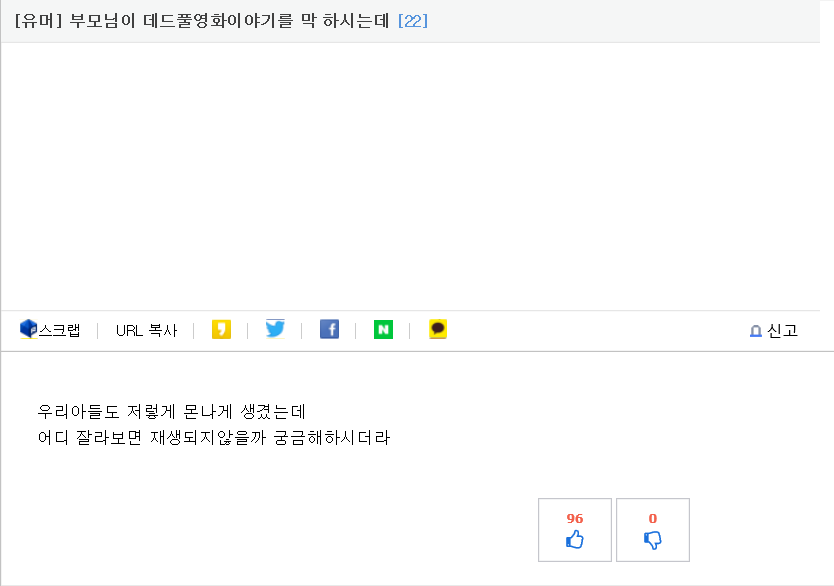Share the post via Naver icon
The width and height of the screenshot is (834, 586).
(x=383, y=328)
